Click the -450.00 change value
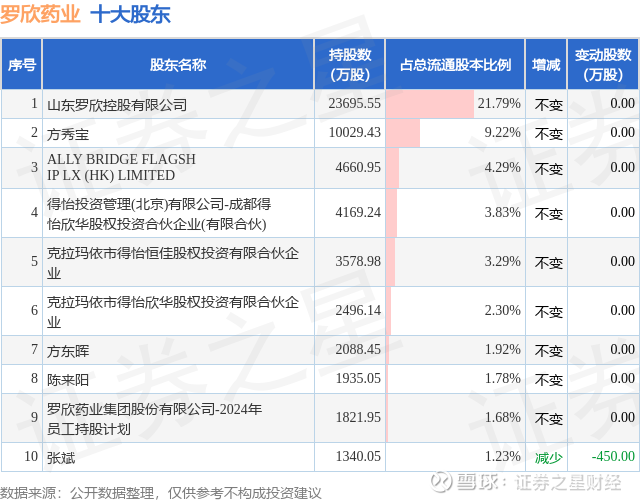This screenshot has width=640, height=502. click(x=613, y=456)
